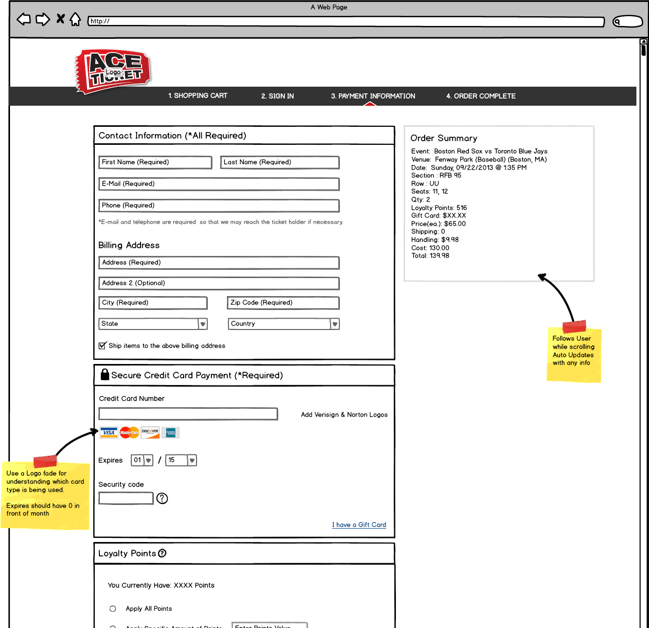Click the Address (Required) field
This screenshot has height=628, width=649.
219,263
